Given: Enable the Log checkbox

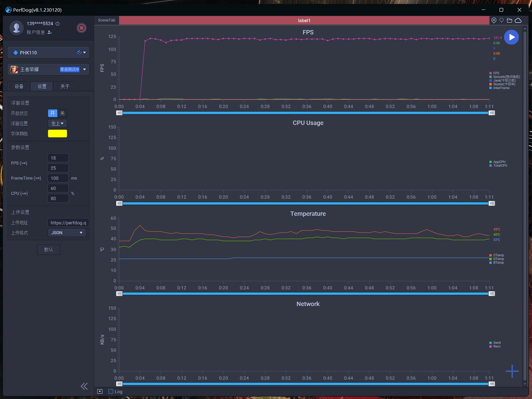Looking at the screenshot, I should [111, 392].
